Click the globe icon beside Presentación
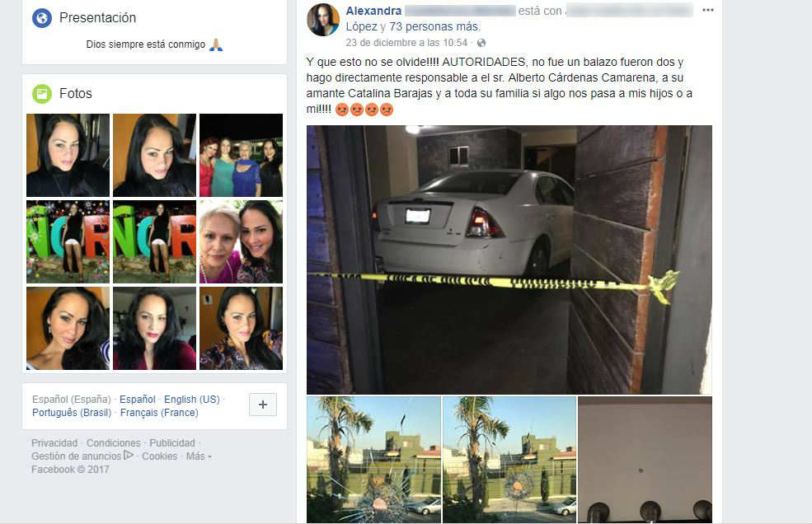Image resolution: width=812 pixels, height=524 pixels. click(x=42, y=18)
